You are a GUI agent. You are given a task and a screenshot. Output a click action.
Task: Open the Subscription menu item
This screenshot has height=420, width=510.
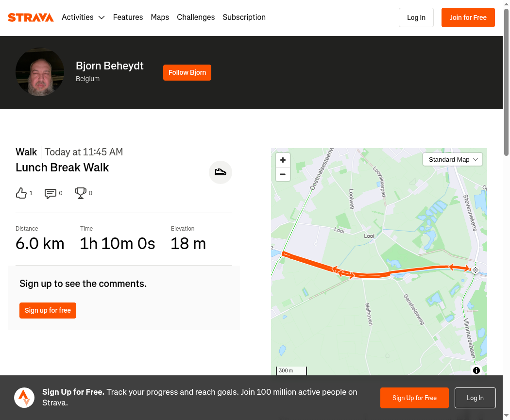click(x=244, y=17)
